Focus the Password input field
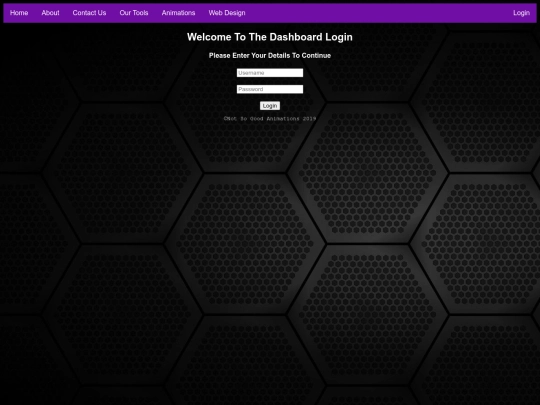 pos(270,89)
